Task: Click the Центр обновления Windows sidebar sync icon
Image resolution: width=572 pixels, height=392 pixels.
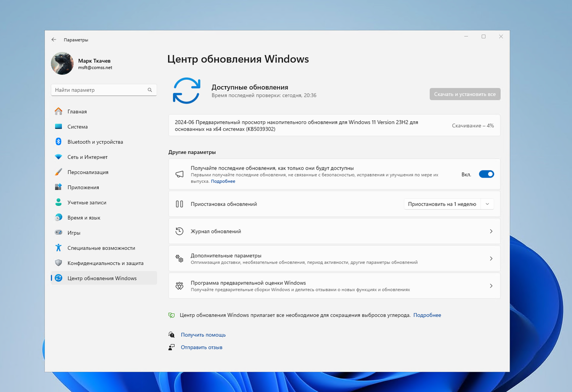Action: pos(58,278)
